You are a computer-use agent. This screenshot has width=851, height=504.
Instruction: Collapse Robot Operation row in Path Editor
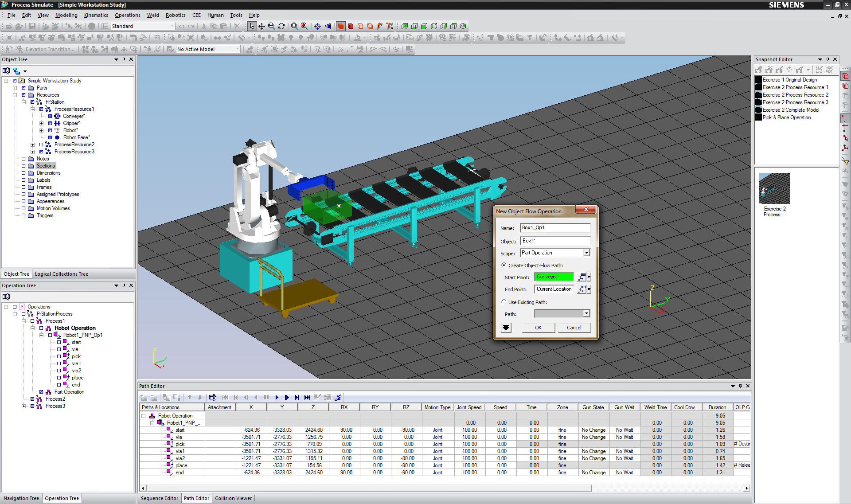click(x=144, y=416)
